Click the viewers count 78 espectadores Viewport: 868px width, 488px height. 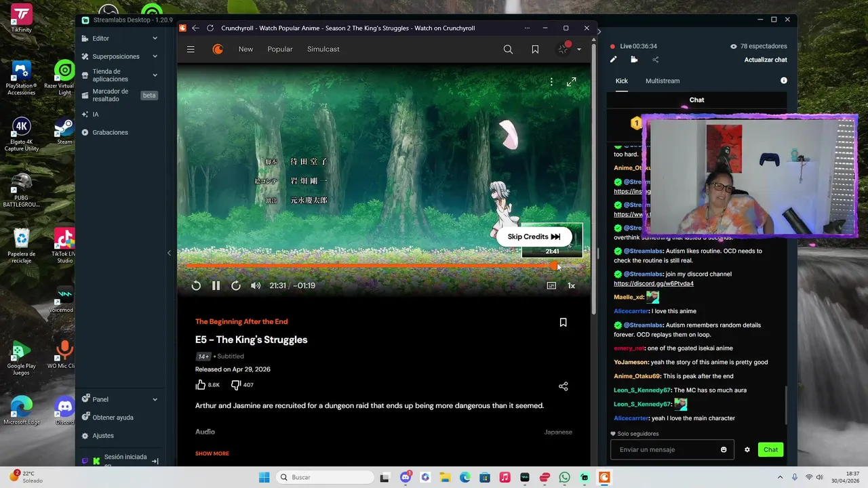758,46
